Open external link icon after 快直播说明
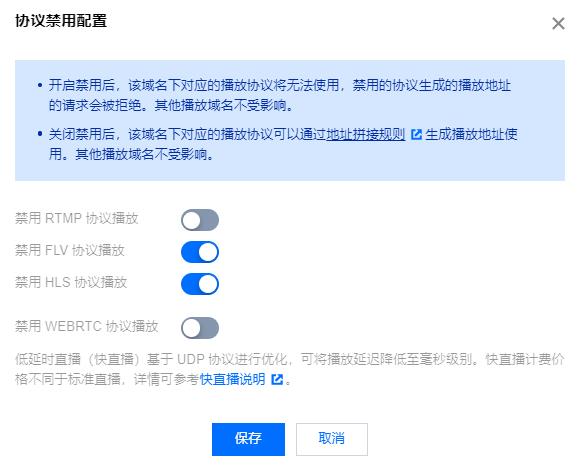587x465 pixels. click(277, 380)
